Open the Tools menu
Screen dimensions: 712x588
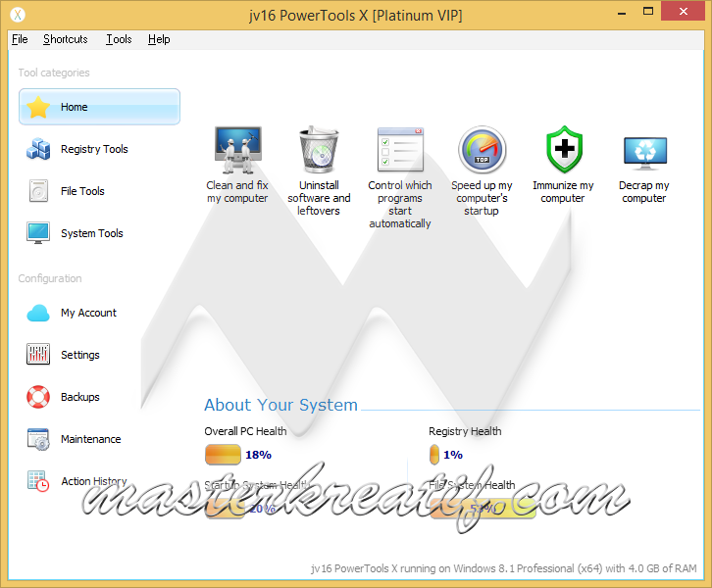119,39
